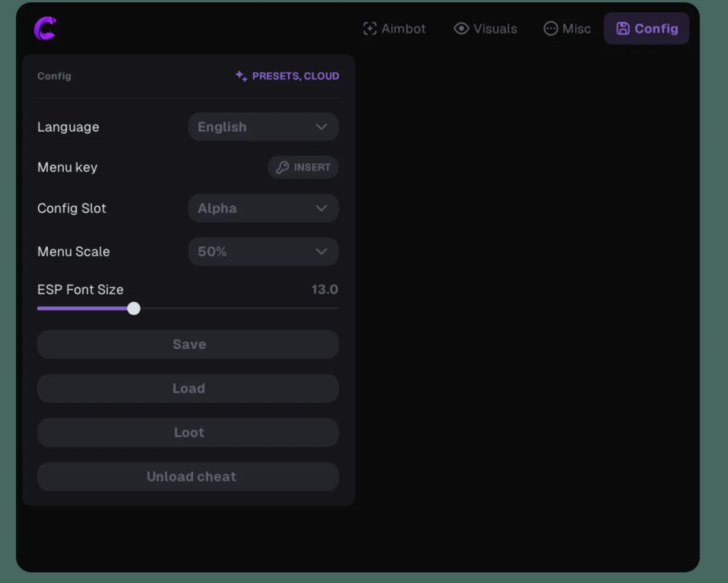Click the sparkle icon beside Presets, Cloud

(x=241, y=76)
